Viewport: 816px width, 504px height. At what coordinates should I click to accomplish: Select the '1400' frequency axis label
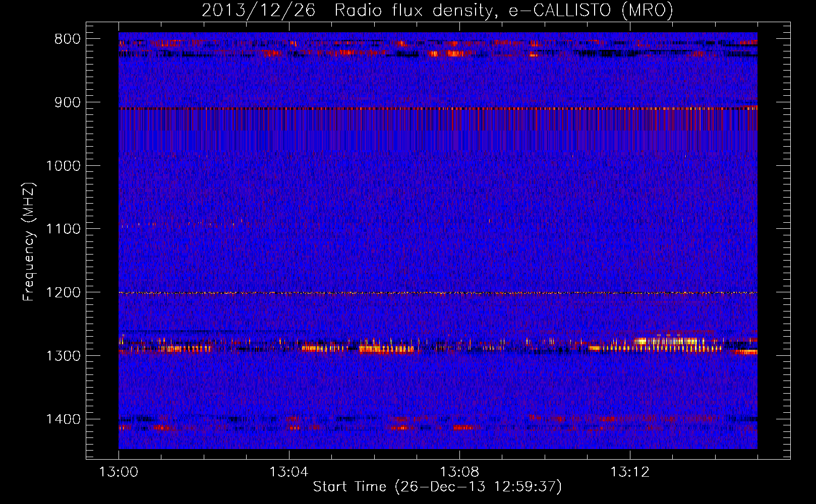click(63, 419)
